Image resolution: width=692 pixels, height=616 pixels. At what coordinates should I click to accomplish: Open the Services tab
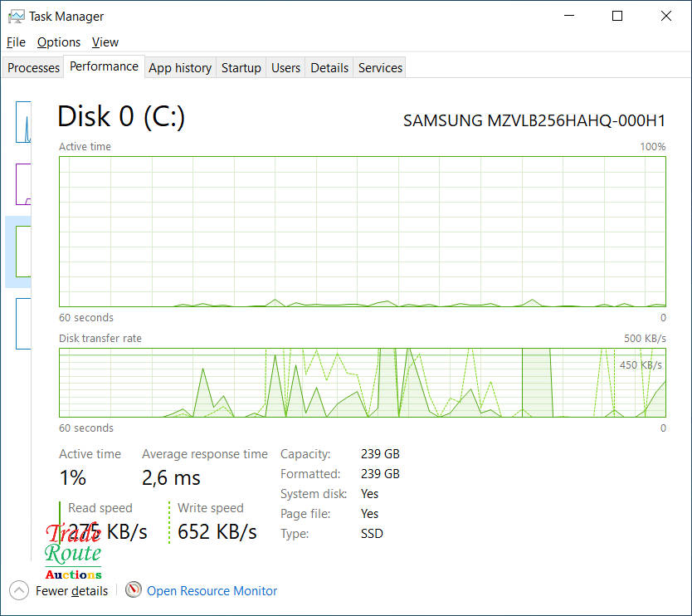[x=380, y=68]
